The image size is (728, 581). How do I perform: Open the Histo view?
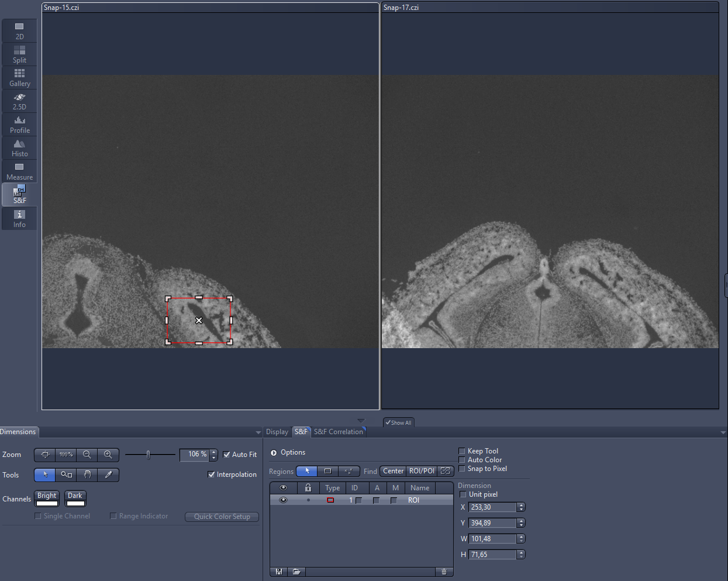[x=19, y=147]
